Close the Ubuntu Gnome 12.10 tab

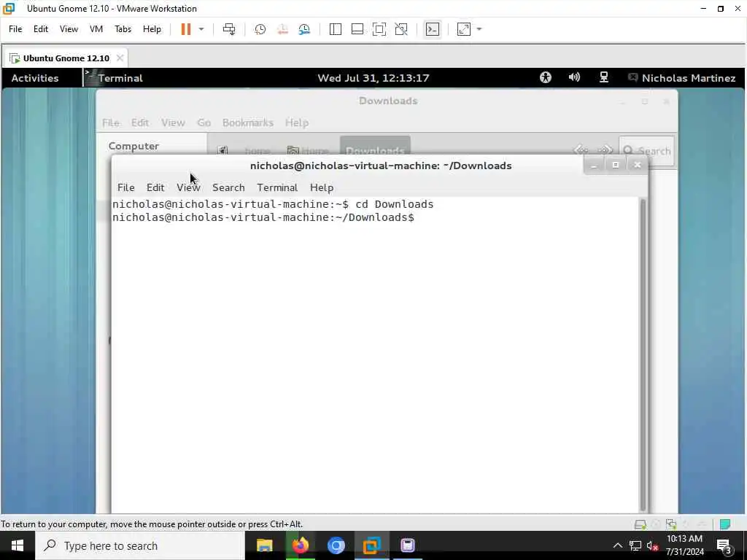pyautogui.click(x=120, y=58)
